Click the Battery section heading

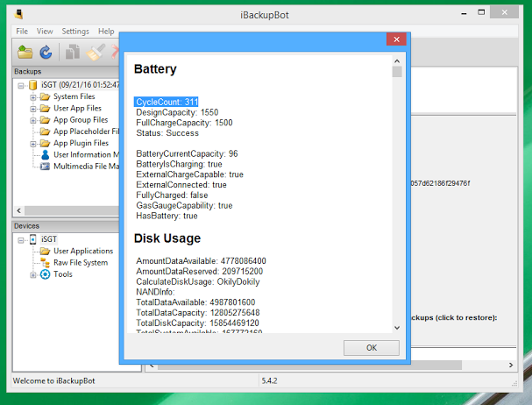point(155,69)
